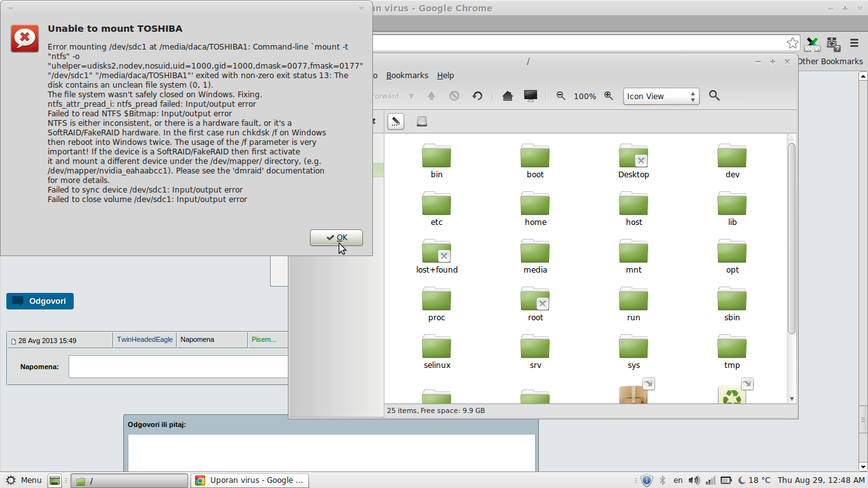Select the opt folder
Screen dimensions: 868x488
pos(732,257)
